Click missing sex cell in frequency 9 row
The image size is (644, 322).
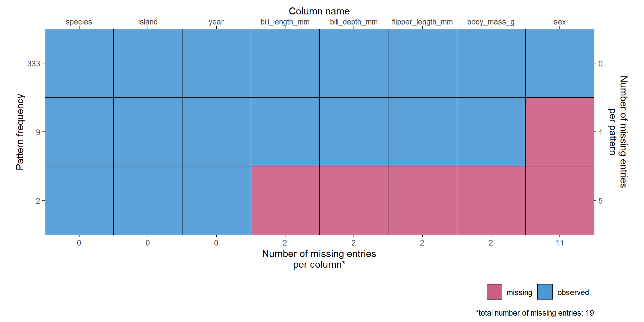point(559,132)
